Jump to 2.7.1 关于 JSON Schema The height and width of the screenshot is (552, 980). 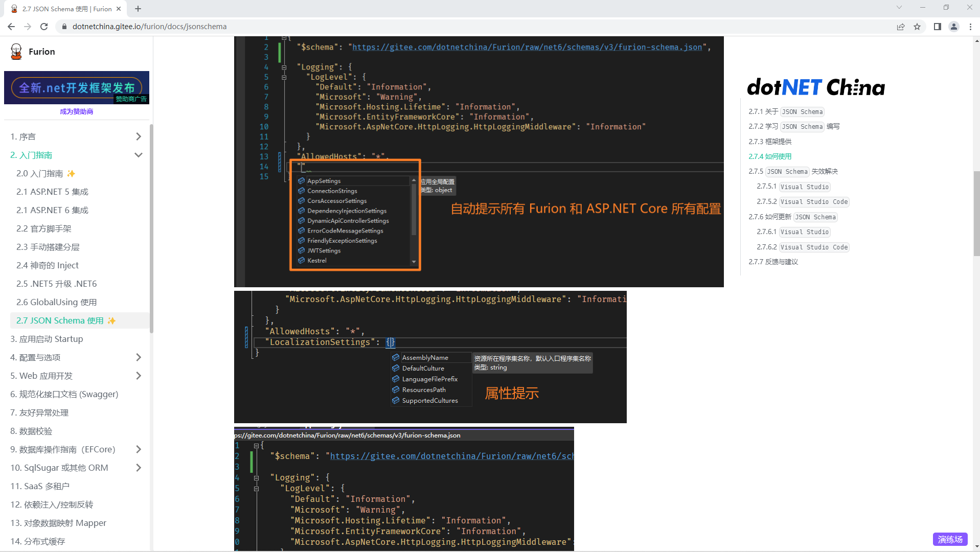click(786, 111)
